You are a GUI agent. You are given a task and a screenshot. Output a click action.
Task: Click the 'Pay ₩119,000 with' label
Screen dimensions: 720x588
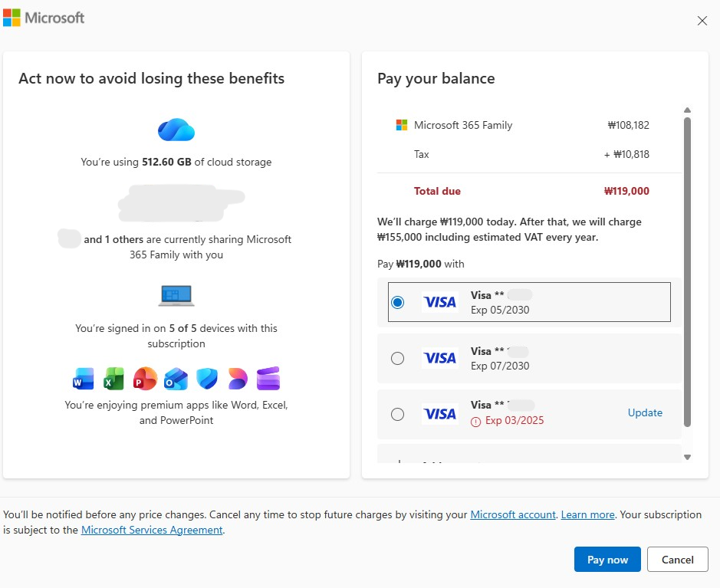(x=421, y=264)
